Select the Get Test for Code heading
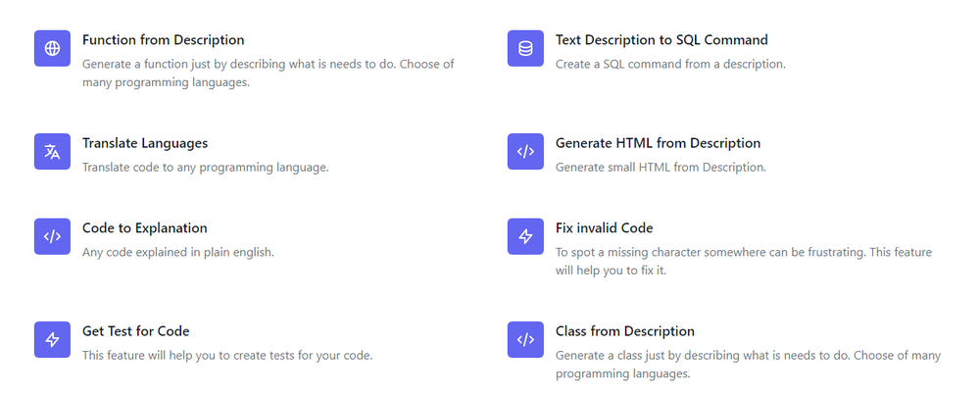The height and width of the screenshot is (394, 980). point(136,331)
